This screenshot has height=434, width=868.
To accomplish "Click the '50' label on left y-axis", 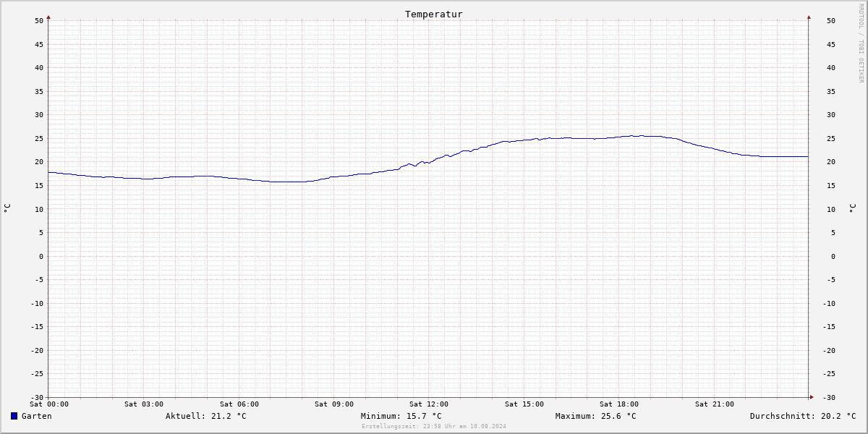I will (x=39, y=21).
